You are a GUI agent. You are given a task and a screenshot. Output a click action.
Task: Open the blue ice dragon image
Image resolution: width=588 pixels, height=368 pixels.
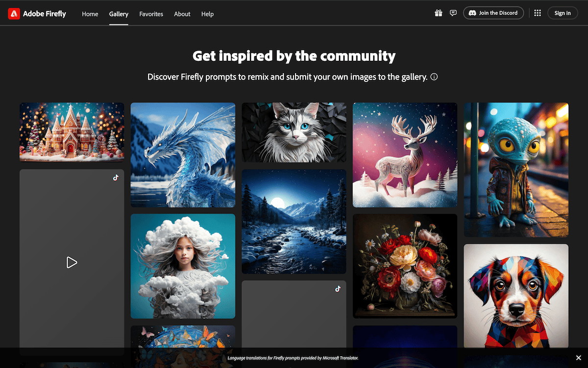[x=183, y=155]
